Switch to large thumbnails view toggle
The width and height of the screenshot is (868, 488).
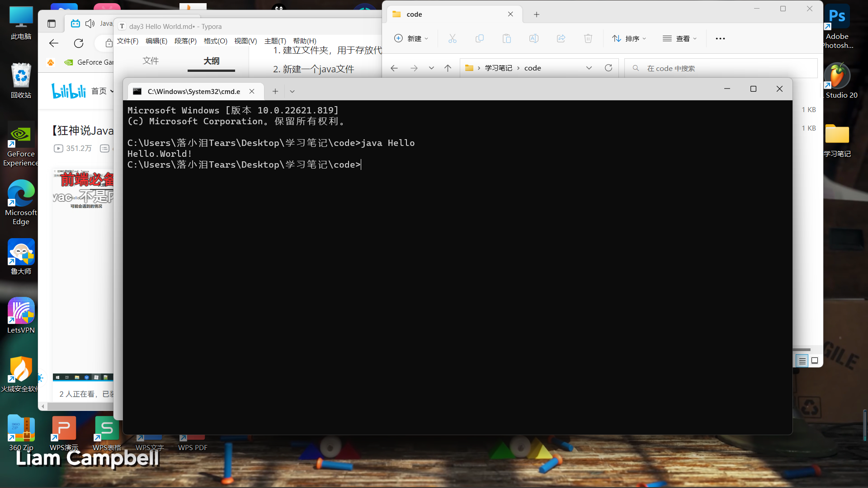tap(815, 361)
